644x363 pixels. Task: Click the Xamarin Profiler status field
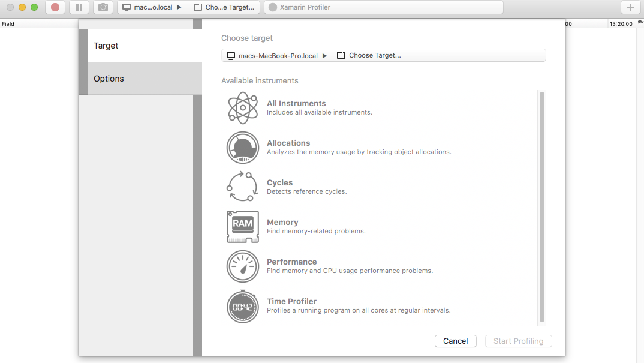tap(384, 7)
